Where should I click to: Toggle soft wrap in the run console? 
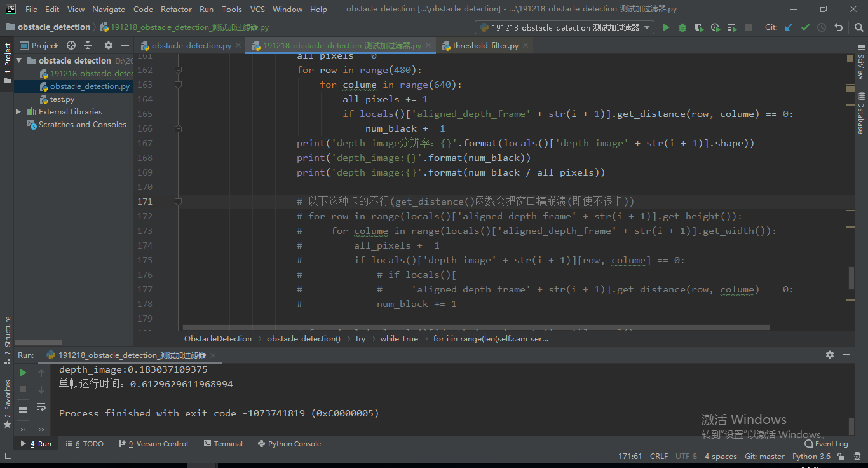[41, 408]
